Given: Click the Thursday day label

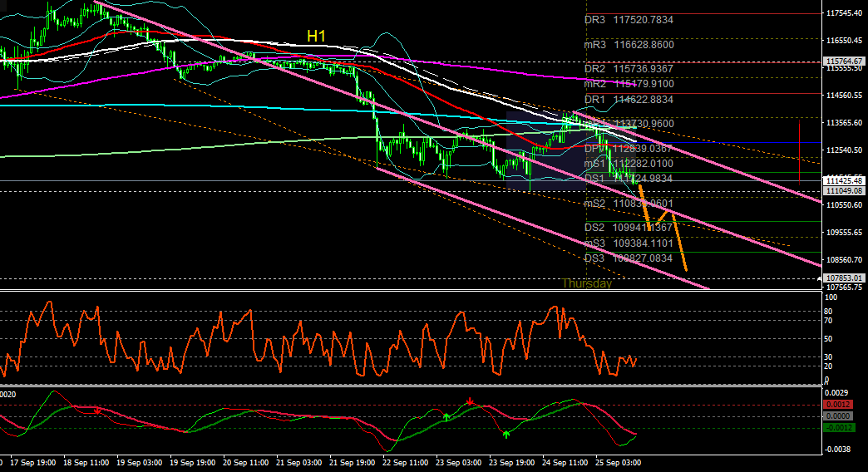Looking at the screenshot, I should pos(587,283).
